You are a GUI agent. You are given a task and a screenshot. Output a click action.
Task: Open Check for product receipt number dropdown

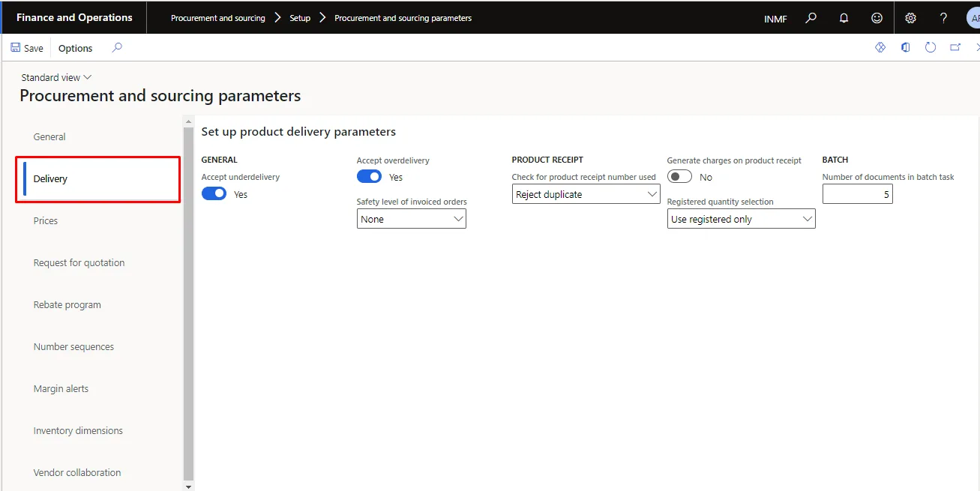pos(586,194)
